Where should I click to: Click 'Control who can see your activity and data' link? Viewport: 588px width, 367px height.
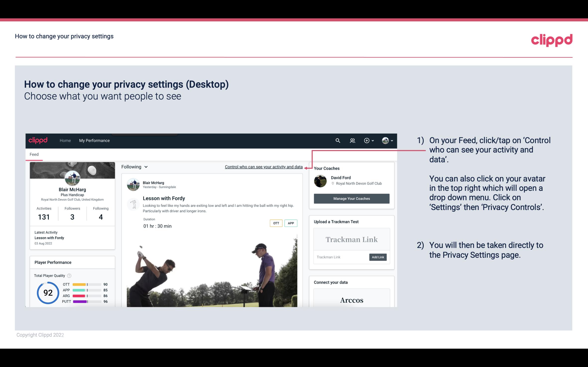pos(263,167)
